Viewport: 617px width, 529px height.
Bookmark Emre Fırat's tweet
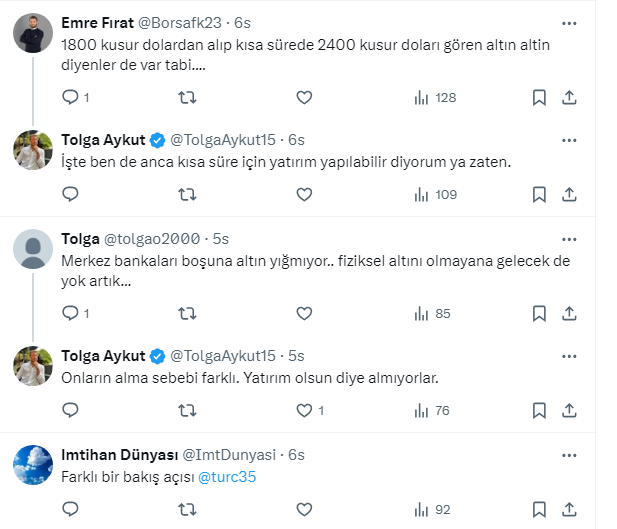pos(539,97)
